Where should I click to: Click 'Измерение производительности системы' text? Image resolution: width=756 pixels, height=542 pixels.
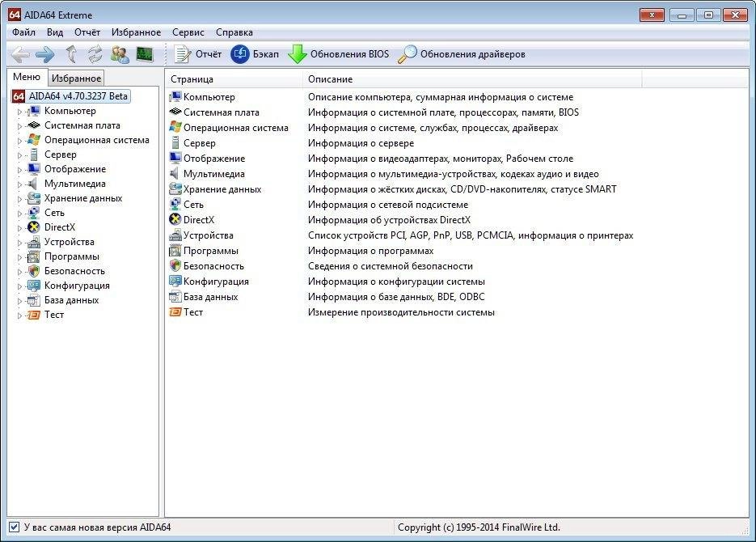click(x=401, y=312)
